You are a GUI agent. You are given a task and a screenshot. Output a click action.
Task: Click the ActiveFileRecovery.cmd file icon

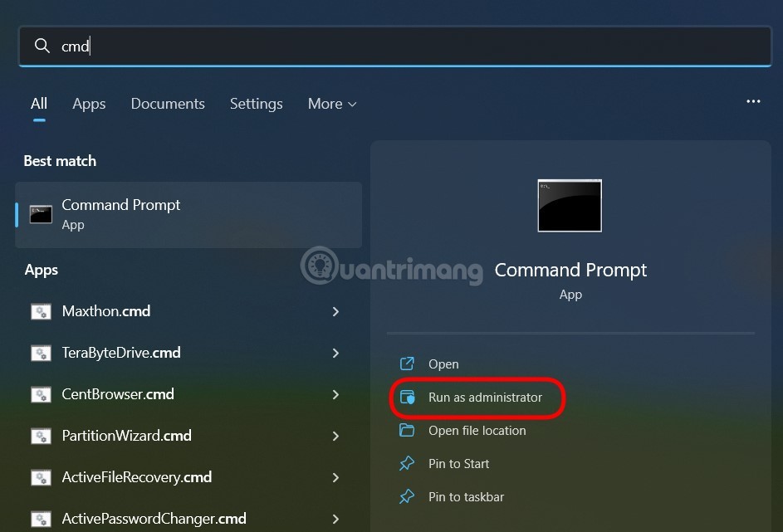click(x=41, y=477)
